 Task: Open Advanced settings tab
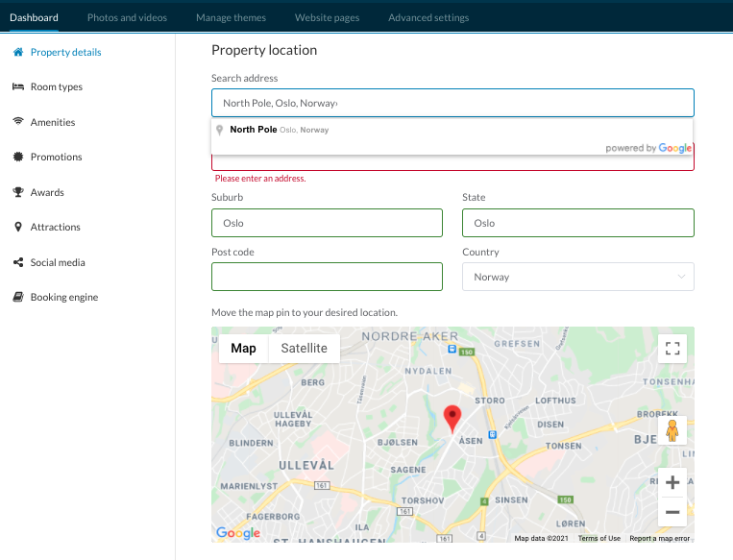pos(428,17)
